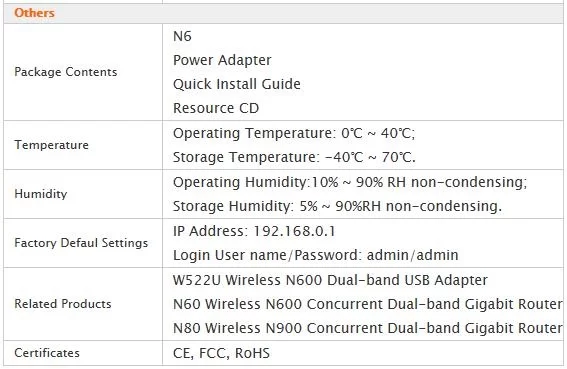
Task: Click the Others section header
Action: (x=34, y=13)
